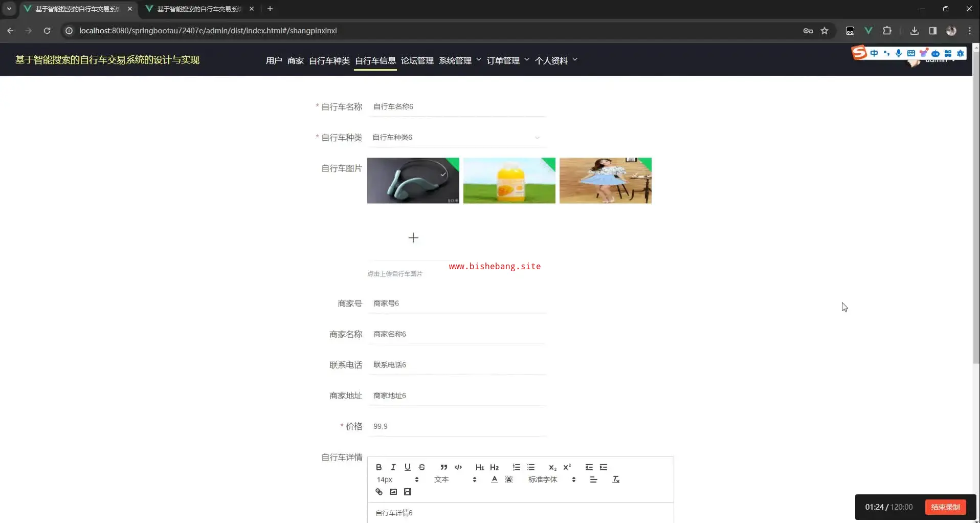Expand the 自行车种类 select dropdown
The width and height of the screenshot is (980, 523).
click(x=456, y=138)
